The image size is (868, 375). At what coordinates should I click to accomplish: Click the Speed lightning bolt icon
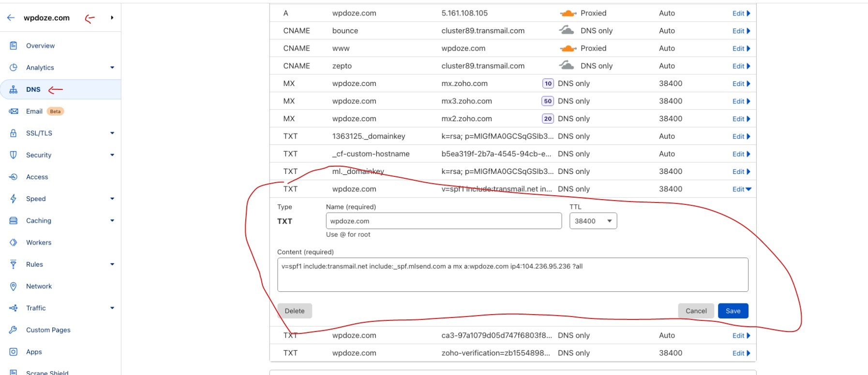coord(14,199)
